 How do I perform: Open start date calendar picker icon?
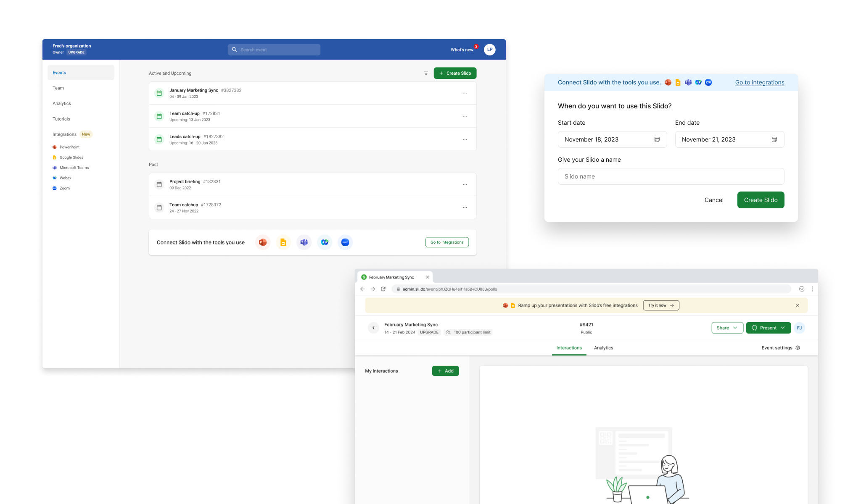coord(657,139)
